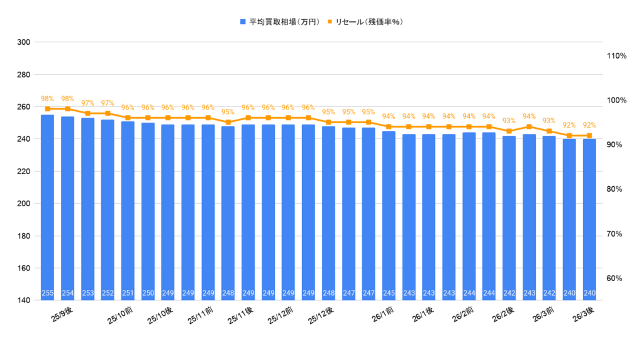
Task: Click the x-axis label 26/1前
Action: (383, 315)
